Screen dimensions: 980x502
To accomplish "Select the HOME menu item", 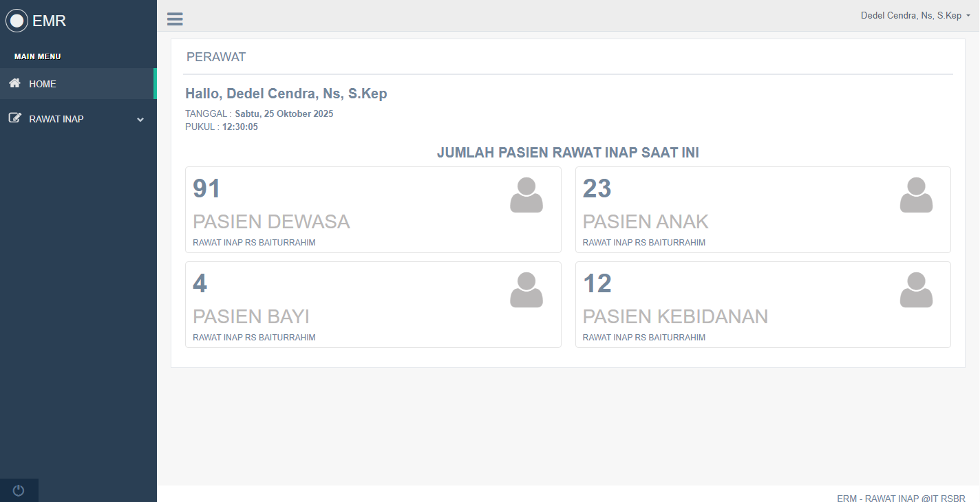I will 43,84.
